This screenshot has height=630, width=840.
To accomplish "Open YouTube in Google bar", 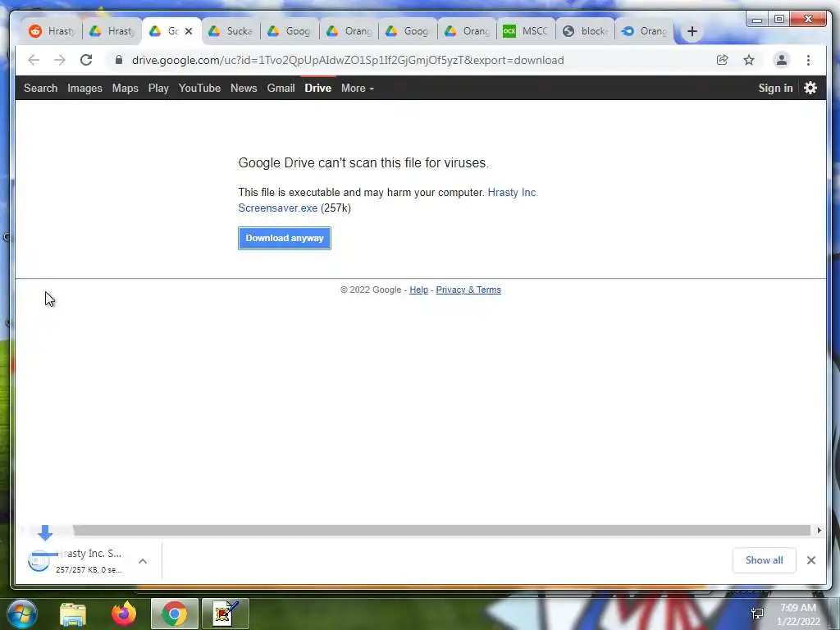I will click(x=199, y=88).
